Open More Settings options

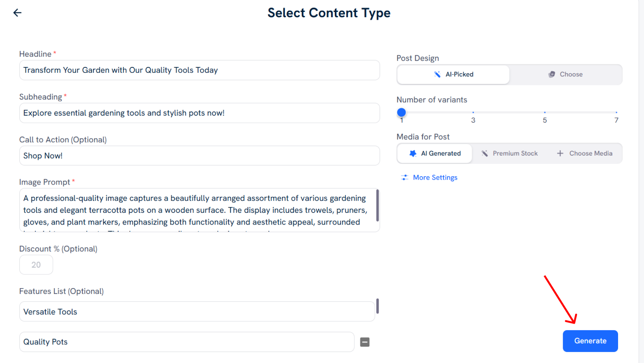click(x=435, y=177)
